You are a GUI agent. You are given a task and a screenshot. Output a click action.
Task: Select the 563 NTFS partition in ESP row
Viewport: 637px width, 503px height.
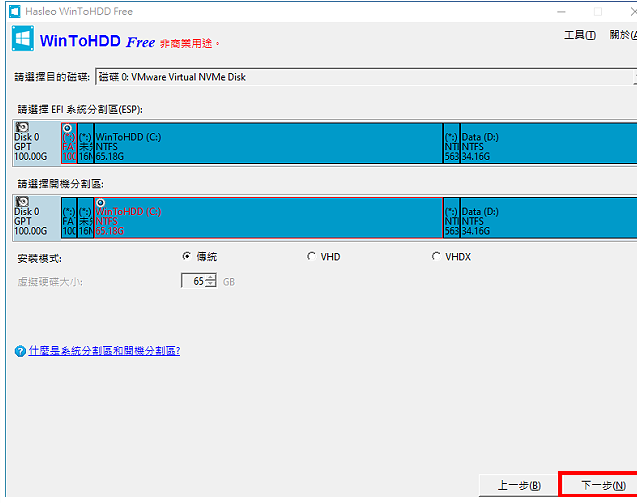451,144
